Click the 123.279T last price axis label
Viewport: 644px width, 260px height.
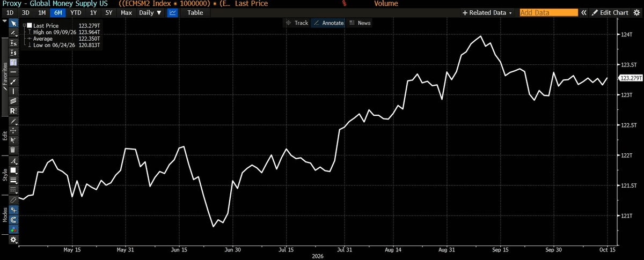click(x=630, y=78)
